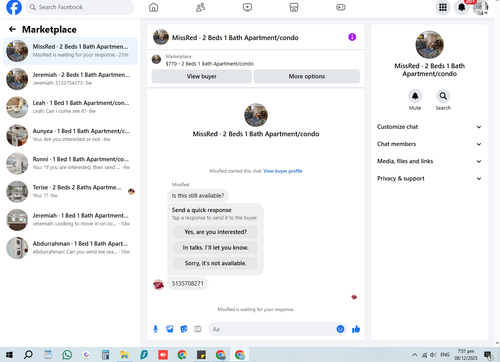Open the apps grid menu
This screenshot has height=362, width=500.
[x=443, y=7]
